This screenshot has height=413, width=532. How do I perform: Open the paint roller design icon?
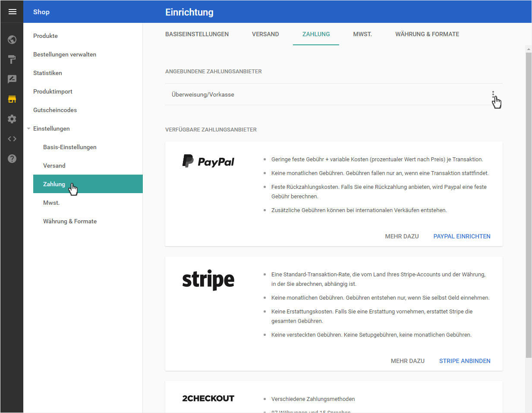[12, 59]
